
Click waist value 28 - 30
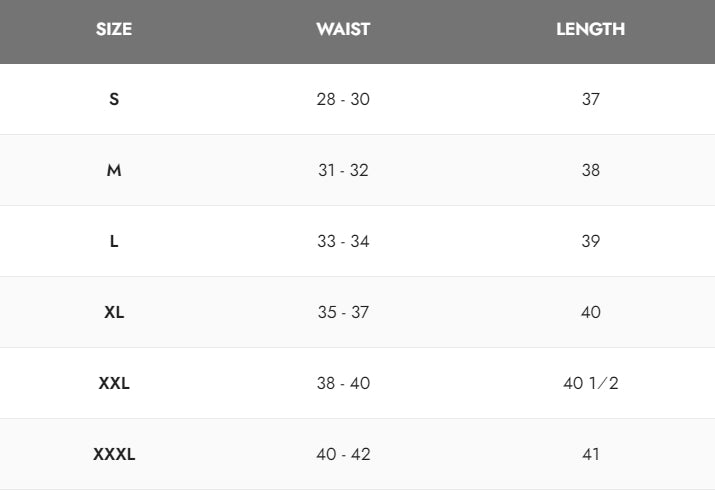click(x=343, y=99)
